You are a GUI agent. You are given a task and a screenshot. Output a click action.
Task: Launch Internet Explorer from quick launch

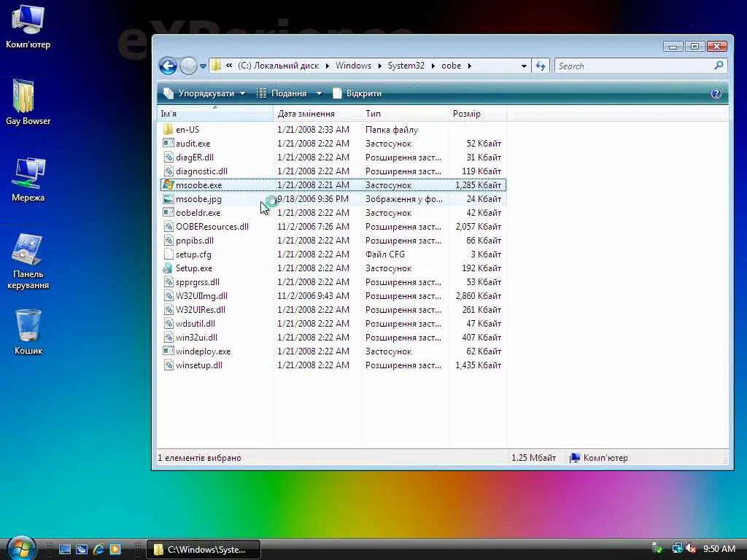(x=98, y=549)
